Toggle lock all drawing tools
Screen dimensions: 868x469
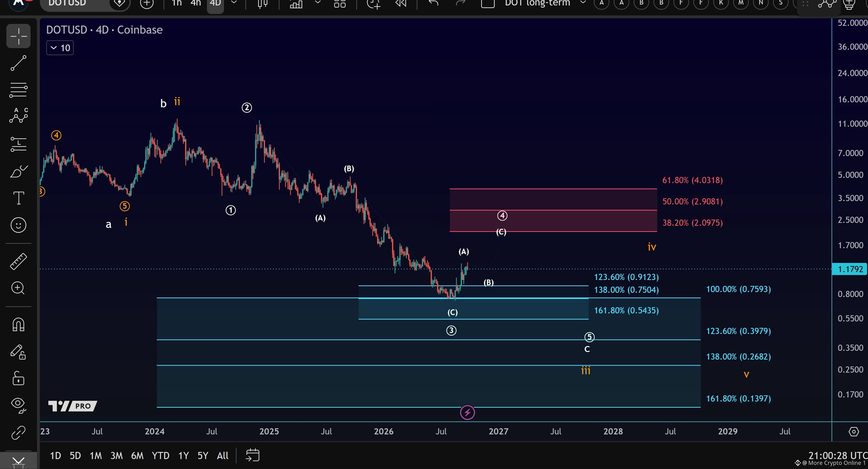point(18,378)
